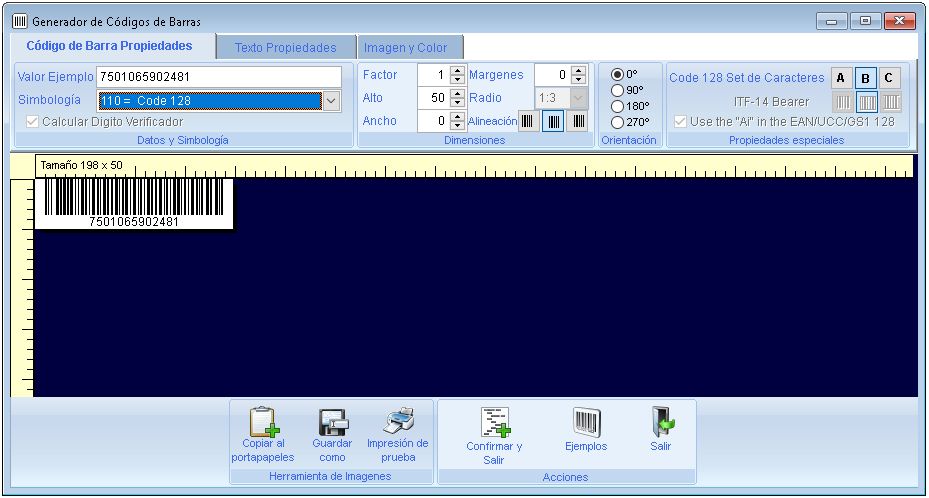This screenshot has height=498, width=929.
Task: Click the Copiar al portapapeles icon
Action: click(262, 422)
